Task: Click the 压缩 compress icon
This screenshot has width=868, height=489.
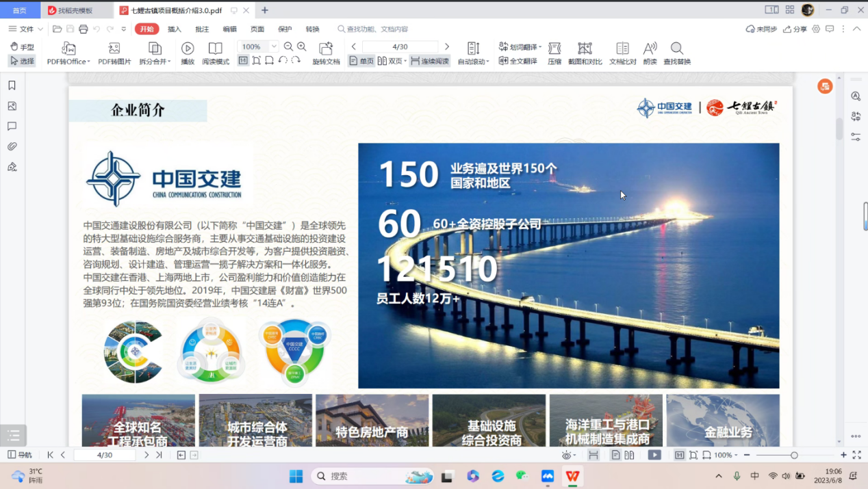Action: pos(554,49)
